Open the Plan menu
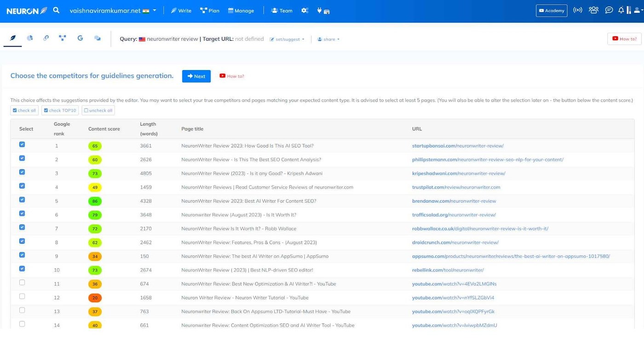The image size is (644, 338). coord(210,11)
